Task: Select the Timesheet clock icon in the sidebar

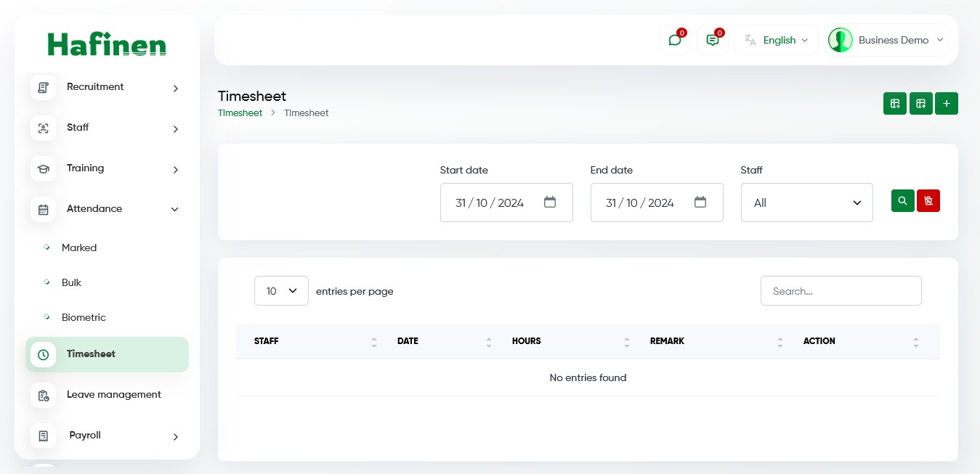Action: coord(43,354)
